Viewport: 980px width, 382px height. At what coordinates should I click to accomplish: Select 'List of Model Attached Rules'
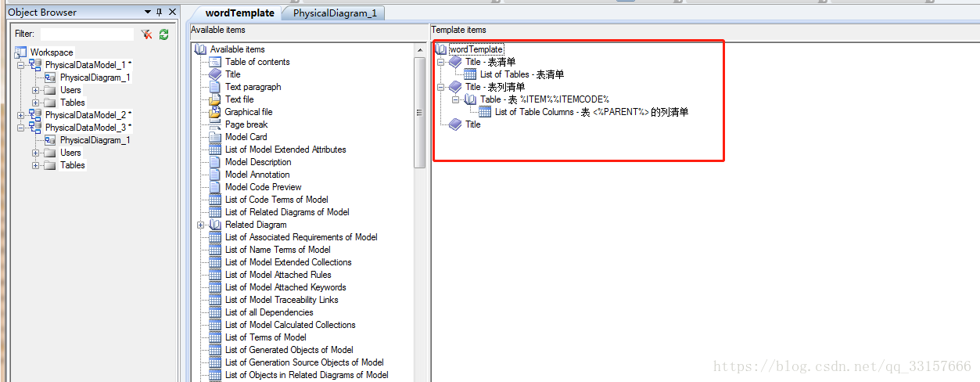click(278, 275)
